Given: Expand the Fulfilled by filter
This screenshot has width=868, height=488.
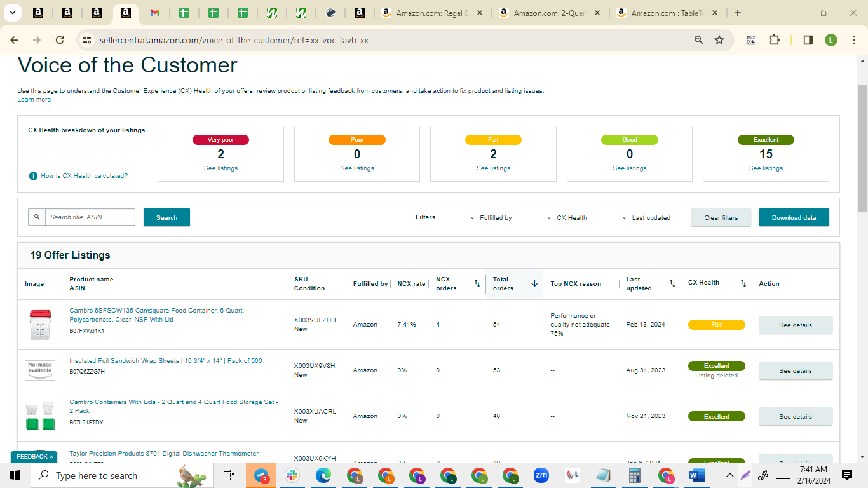Looking at the screenshot, I should click(491, 217).
